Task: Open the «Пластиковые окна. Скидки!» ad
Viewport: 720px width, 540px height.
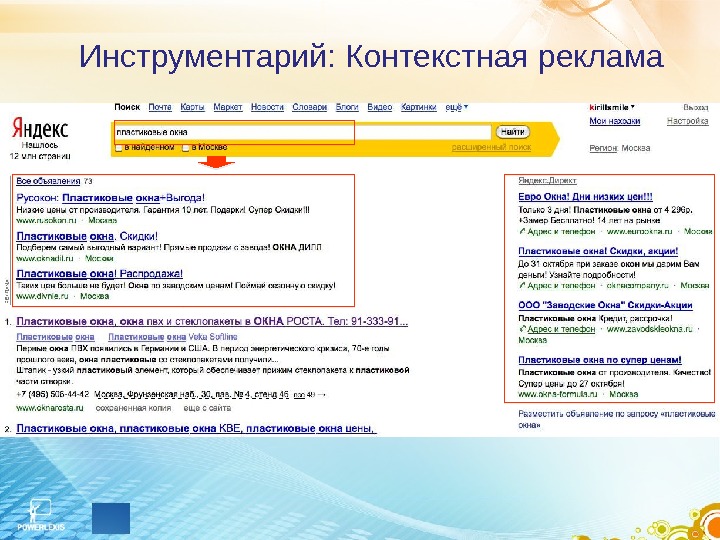Action: coord(87,236)
